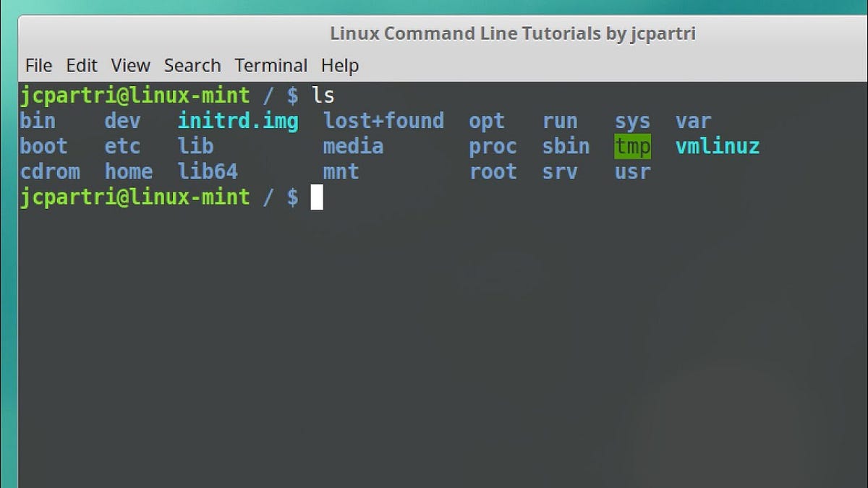Open the View menu
868x488 pixels.
(130, 65)
